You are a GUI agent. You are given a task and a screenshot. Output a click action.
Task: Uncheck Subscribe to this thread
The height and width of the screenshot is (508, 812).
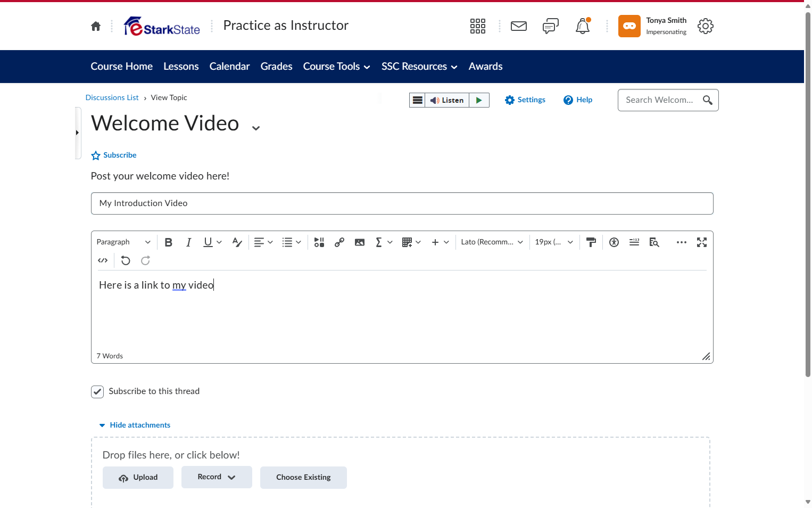[97, 392]
